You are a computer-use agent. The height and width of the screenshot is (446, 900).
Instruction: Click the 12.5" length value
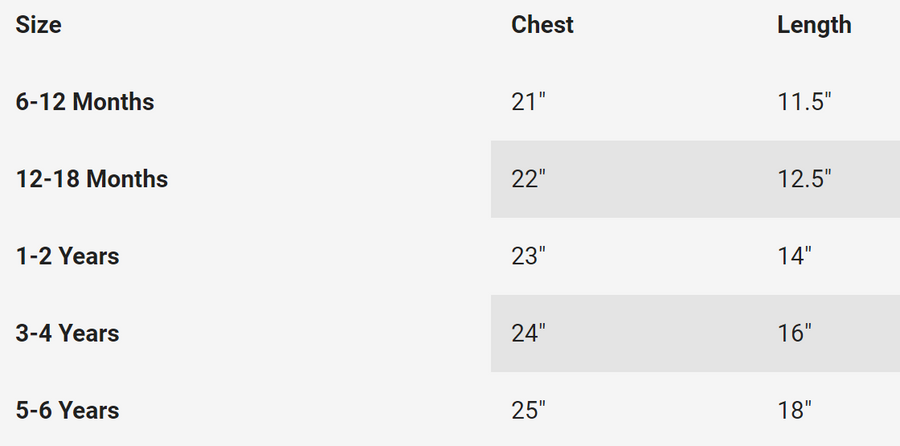804,179
